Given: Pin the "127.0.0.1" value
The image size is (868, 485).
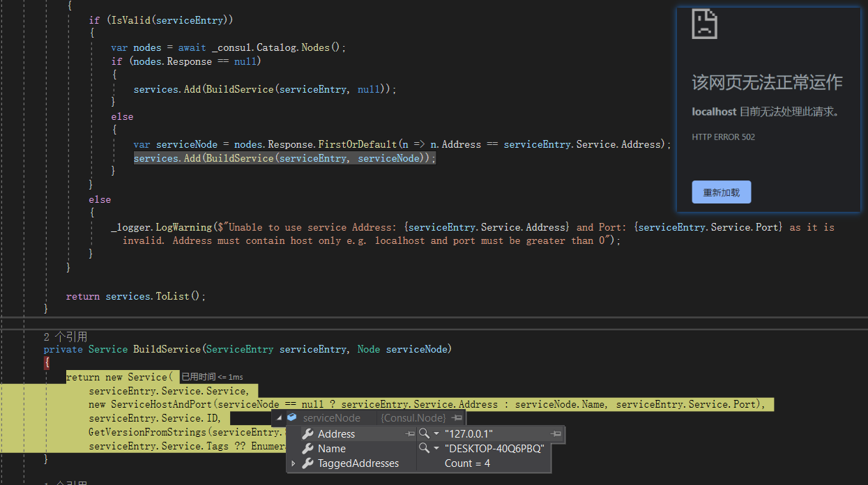Looking at the screenshot, I should click(556, 433).
